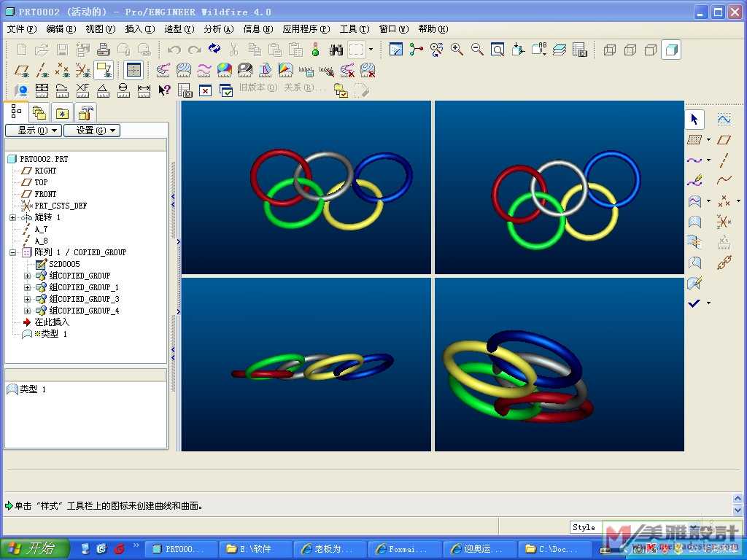Collapse the 阵列 1 / COPIED_GROUP node
This screenshot has height=560, width=747.
[13, 252]
